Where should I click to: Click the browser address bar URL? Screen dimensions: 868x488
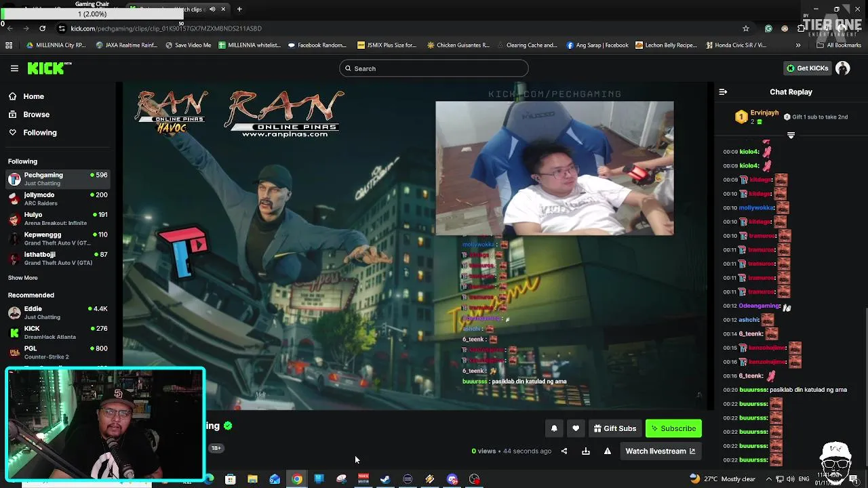coord(166,28)
